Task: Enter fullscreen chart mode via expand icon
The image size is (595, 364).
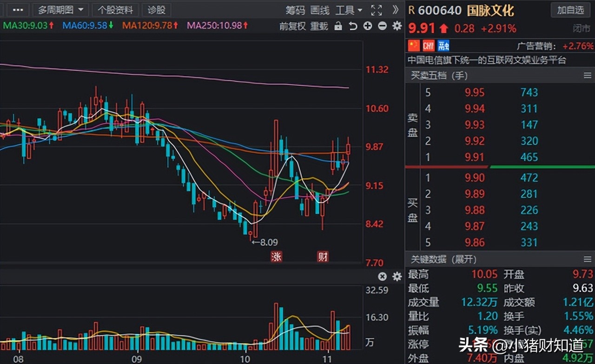Action: tap(377, 10)
